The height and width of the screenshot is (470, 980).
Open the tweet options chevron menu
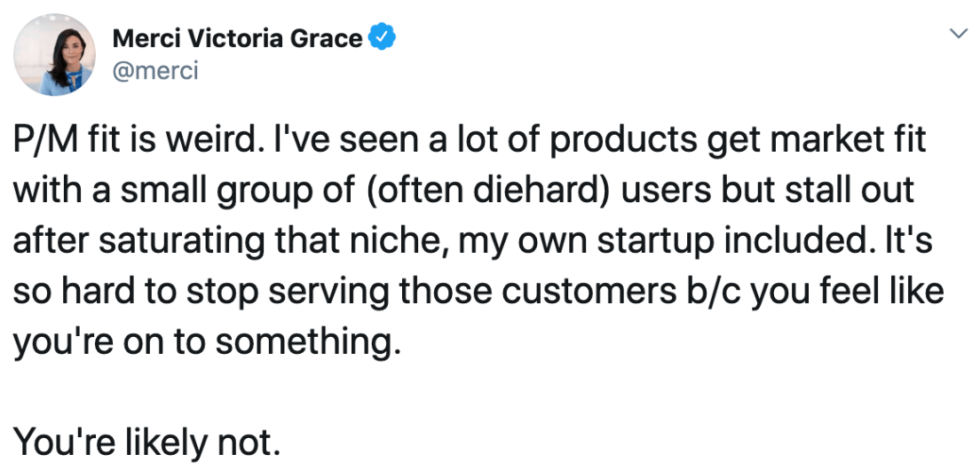(958, 34)
